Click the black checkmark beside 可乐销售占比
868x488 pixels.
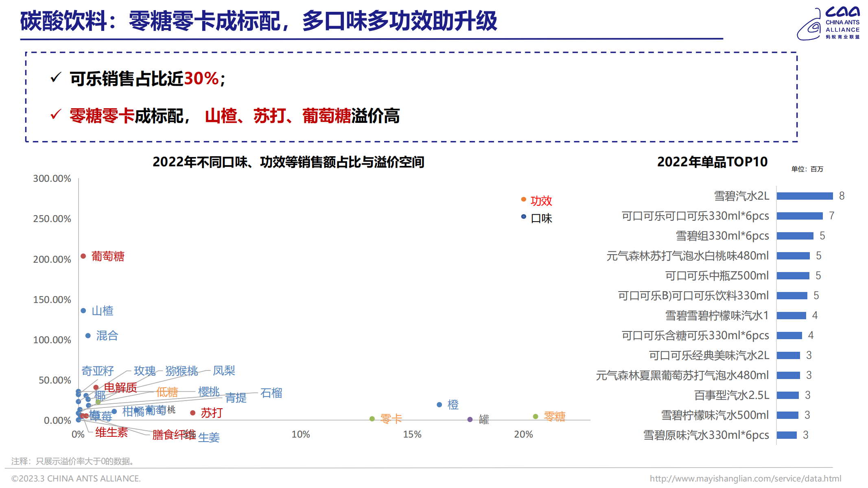(56, 77)
